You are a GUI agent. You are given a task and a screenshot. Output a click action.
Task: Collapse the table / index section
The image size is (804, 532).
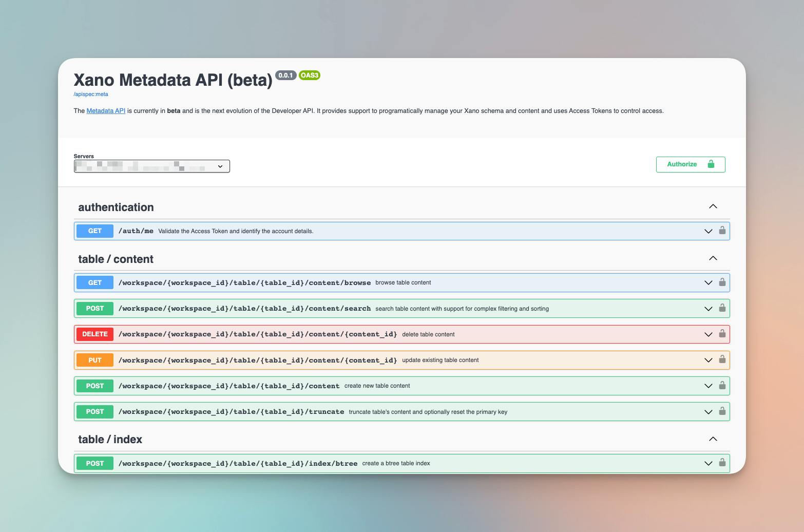(x=713, y=439)
